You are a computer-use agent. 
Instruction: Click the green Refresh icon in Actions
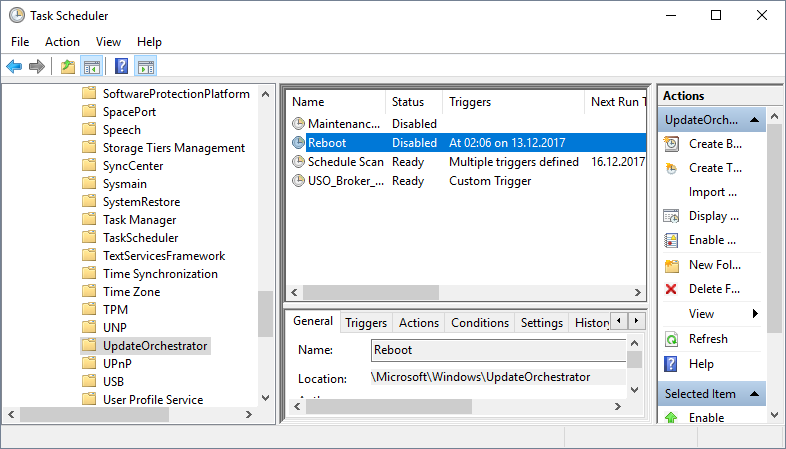click(x=670, y=339)
